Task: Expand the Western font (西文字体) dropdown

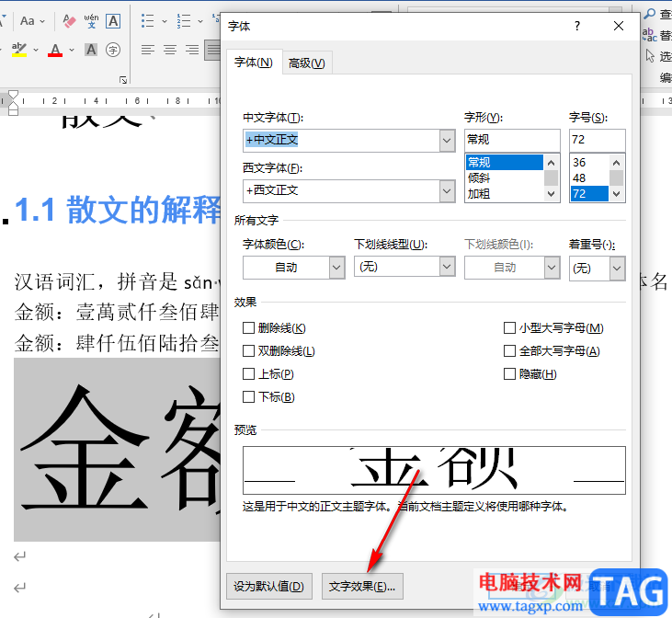Action: [x=447, y=191]
